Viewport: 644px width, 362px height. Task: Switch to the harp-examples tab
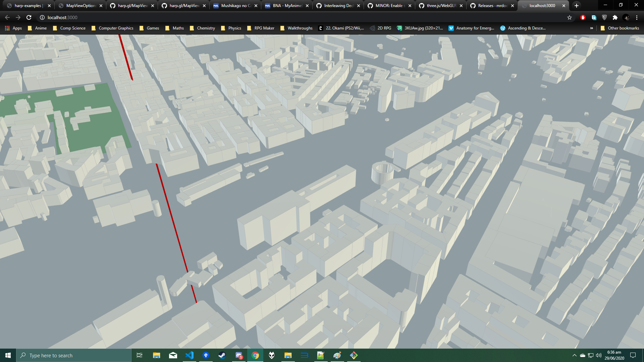(x=28, y=6)
